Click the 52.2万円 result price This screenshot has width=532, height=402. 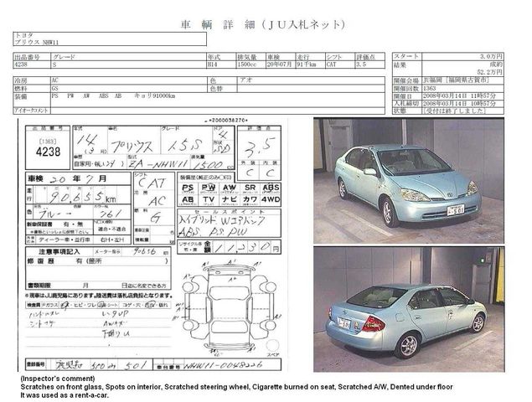489,72
